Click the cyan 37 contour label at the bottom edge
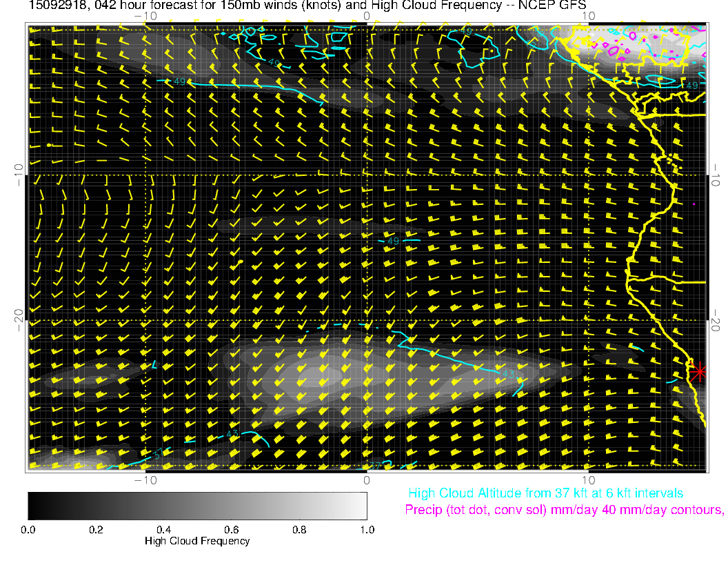 [x=376, y=465]
